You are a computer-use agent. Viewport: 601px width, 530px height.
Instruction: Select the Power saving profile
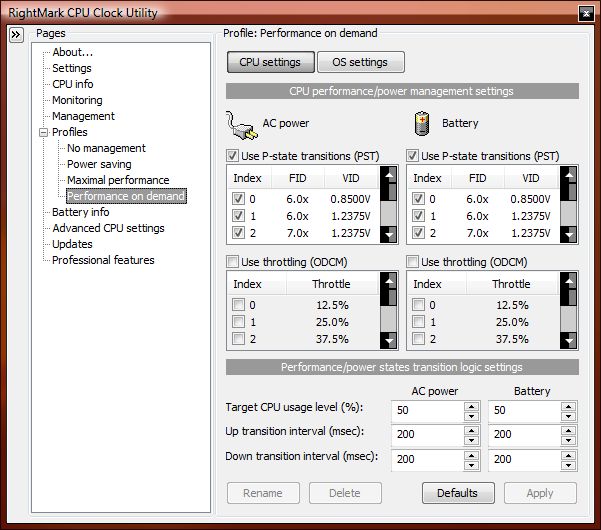coord(99,164)
